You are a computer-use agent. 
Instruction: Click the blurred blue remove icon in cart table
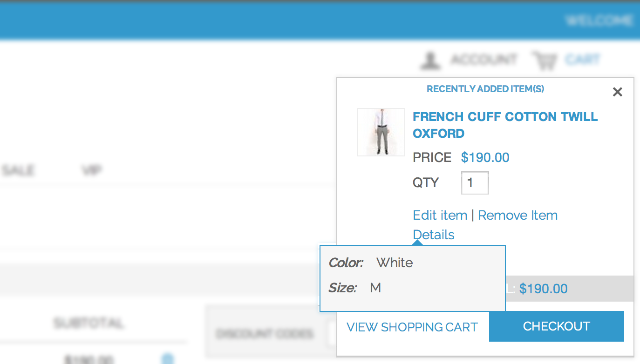coord(168,359)
